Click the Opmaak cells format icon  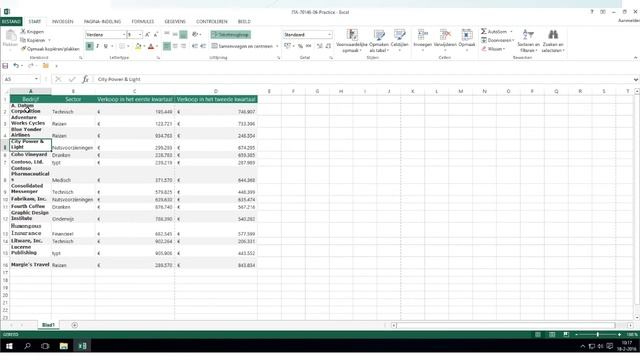pyautogui.click(x=467, y=35)
